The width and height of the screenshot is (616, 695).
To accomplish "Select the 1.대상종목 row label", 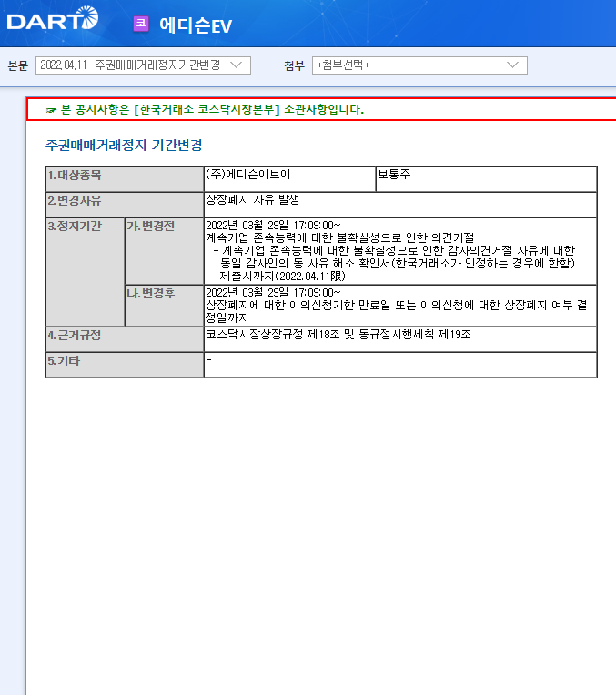I will (x=125, y=179).
